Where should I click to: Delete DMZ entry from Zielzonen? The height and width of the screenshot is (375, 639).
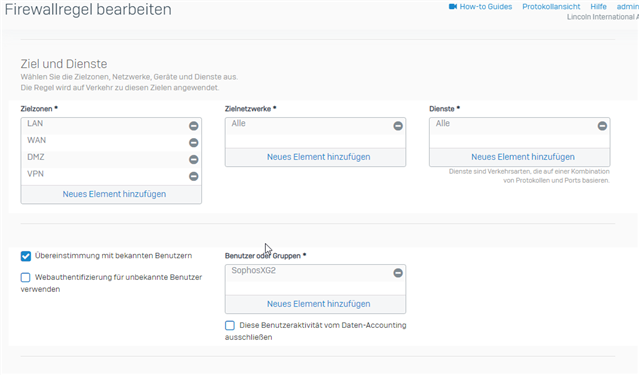[x=194, y=159]
